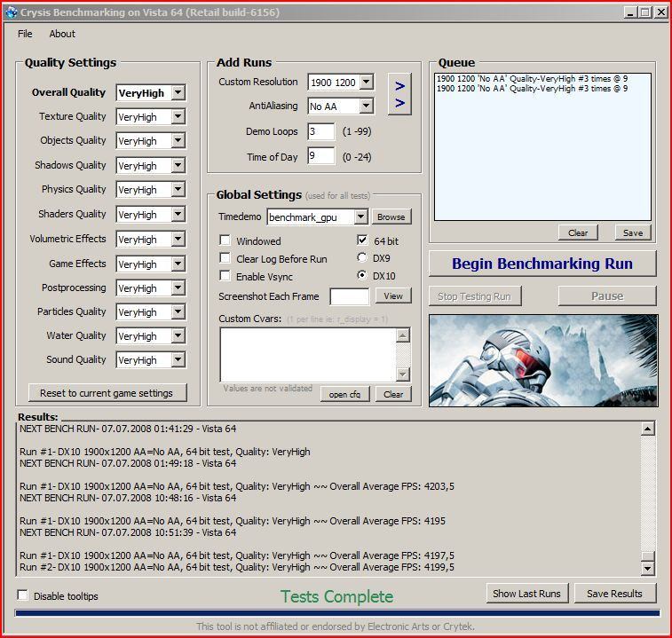
Task: Click the Time of Day input field
Action: (321, 156)
